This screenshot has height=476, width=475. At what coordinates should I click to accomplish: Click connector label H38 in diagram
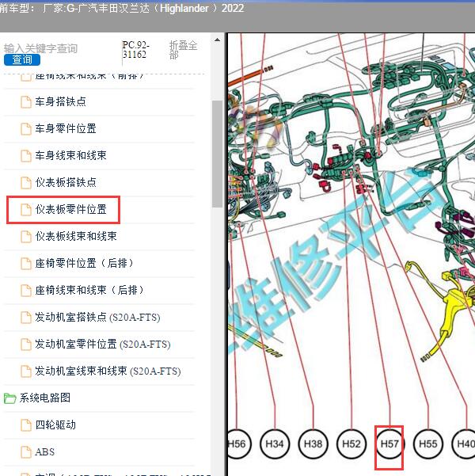click(313, 444)
